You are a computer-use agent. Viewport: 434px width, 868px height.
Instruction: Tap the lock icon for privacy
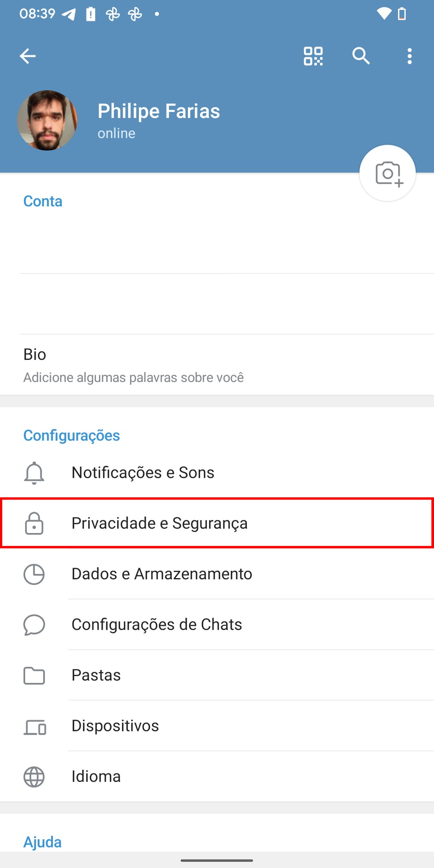[34, 523]
